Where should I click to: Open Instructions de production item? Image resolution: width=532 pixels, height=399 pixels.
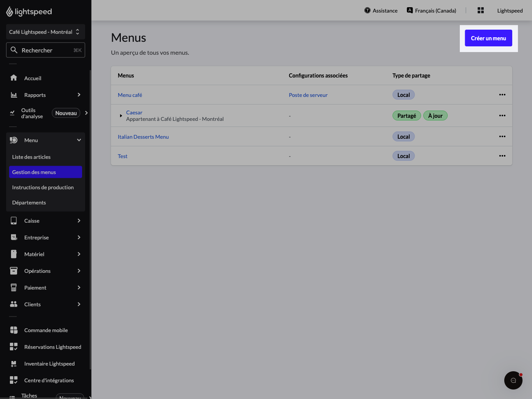pos(46,187)
